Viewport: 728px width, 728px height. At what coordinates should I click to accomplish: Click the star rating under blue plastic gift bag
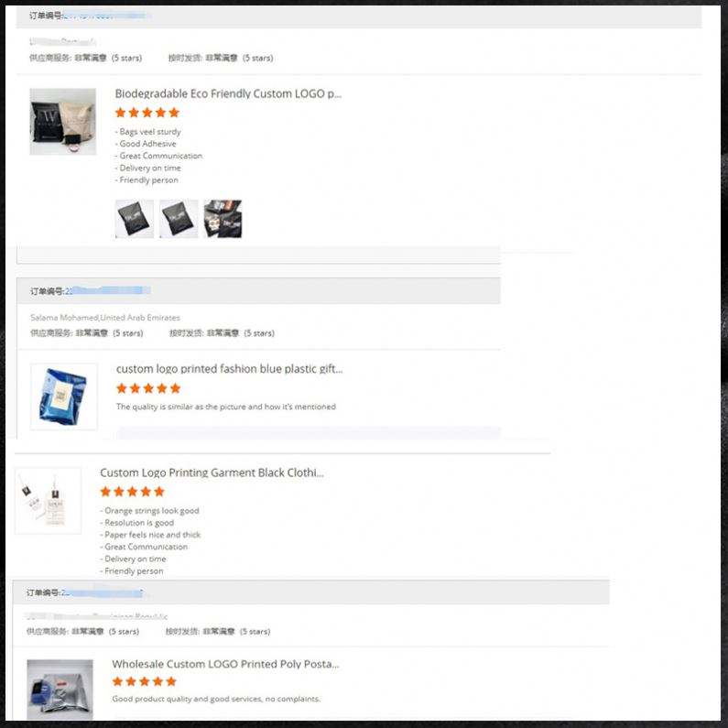pos(148,388)
